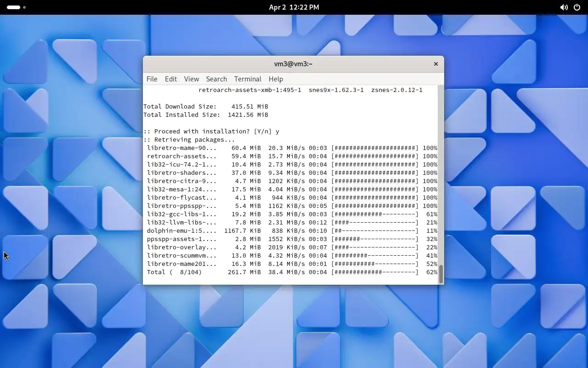Click the snes9x-1.62.3-1 package name
Screen dimensions: 588x368
coord(336,90)
